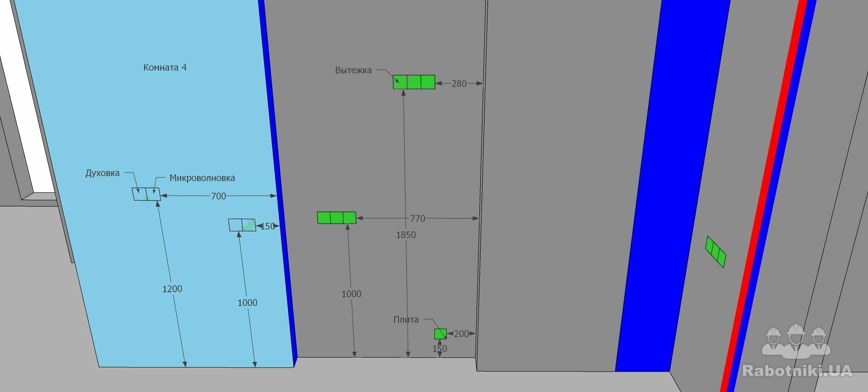Select the '280' dimension value
This screenshot has width=868, height=392.
(459, 84)
